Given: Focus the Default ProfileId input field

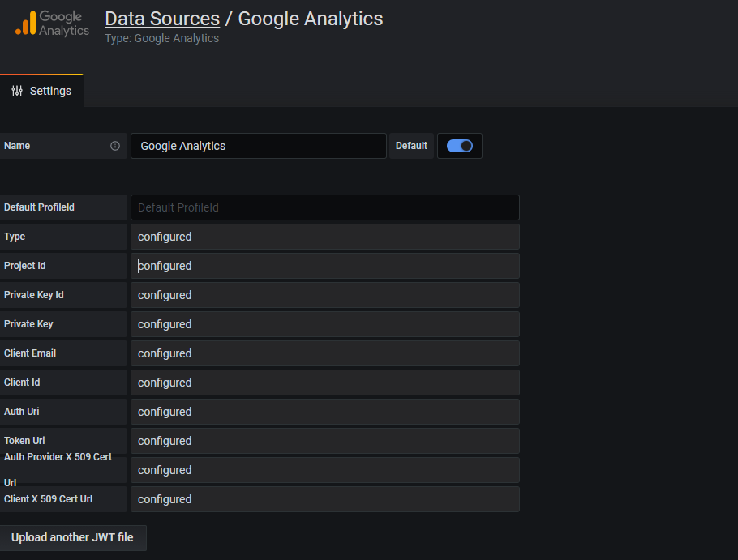Looking at the screenshot, I should [324, 207].
